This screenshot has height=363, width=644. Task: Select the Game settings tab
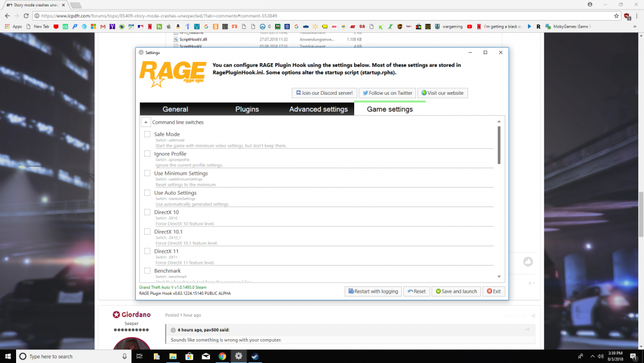(390, 109)
